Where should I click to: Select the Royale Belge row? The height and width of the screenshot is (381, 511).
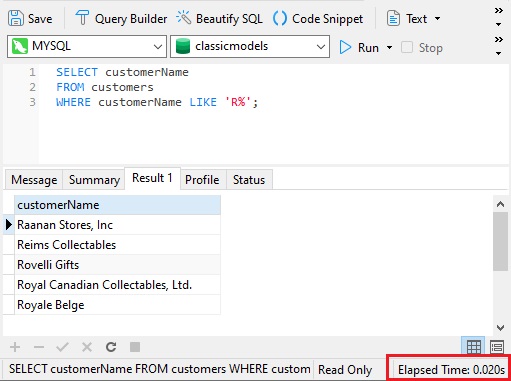117,305
